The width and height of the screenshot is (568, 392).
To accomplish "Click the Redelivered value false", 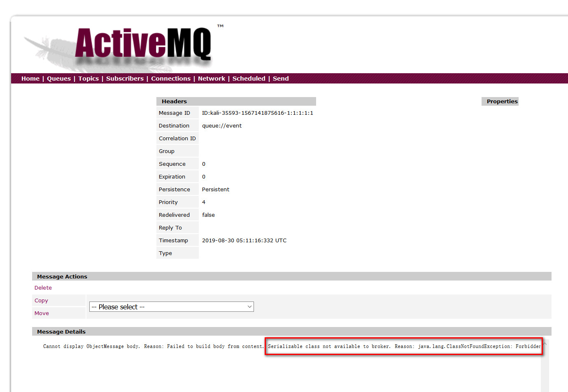I will tap(208, 215).
